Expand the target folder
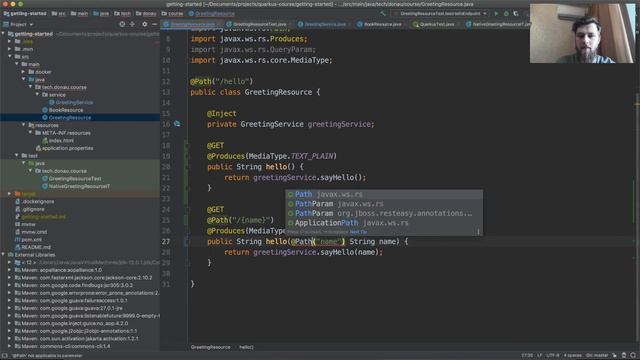Viewport: 640px width, 360px height. pos(10,194)
